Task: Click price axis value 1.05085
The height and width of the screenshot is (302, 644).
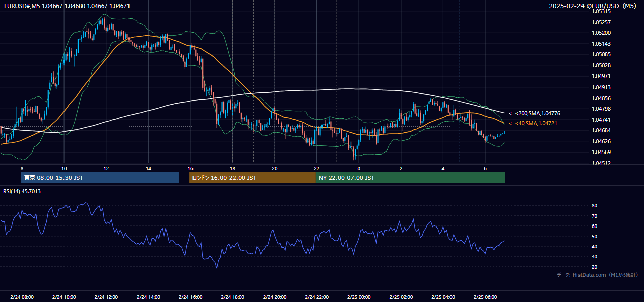Action: point(601,54)
